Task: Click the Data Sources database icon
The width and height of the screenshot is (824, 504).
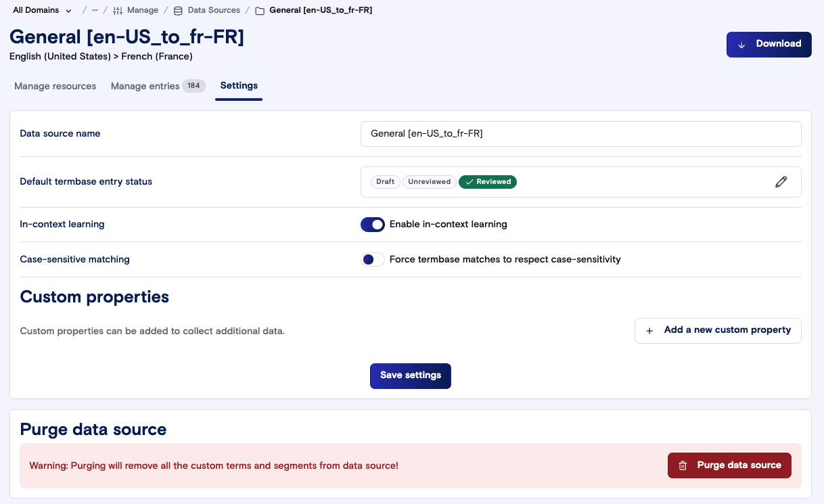Action: pos(178,10)
